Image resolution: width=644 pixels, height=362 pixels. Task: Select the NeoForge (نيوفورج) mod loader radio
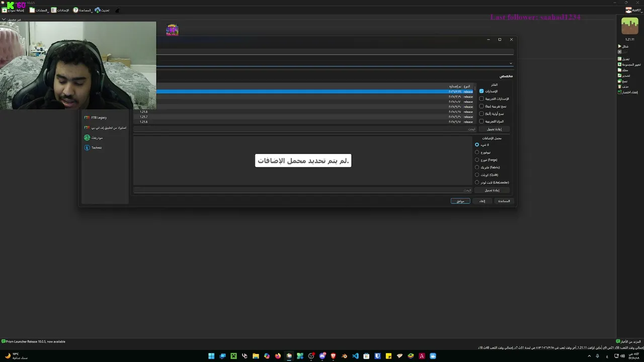coord(477,152)
